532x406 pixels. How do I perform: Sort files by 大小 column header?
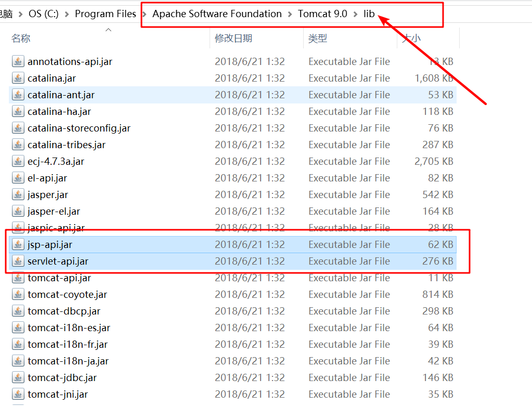point(411,38)
